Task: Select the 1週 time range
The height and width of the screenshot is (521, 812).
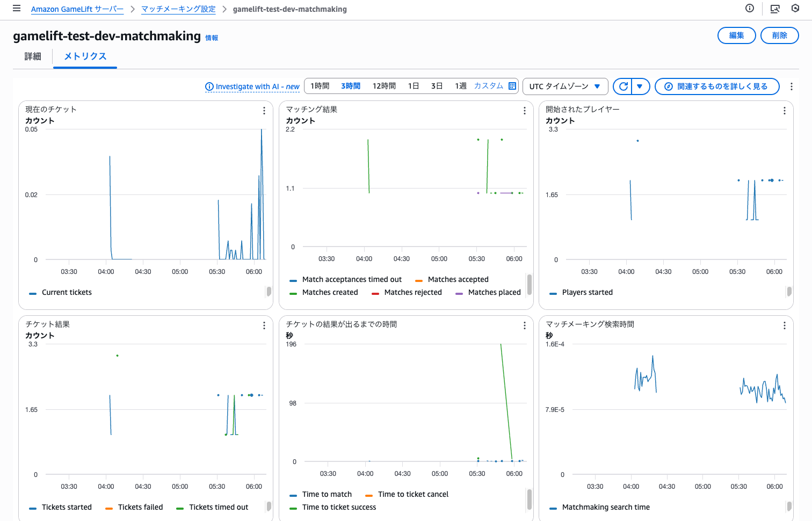Action: coord(460,85)
